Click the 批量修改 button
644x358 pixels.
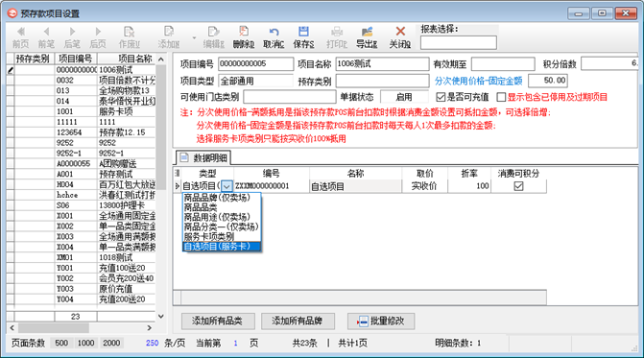[381, 322]
